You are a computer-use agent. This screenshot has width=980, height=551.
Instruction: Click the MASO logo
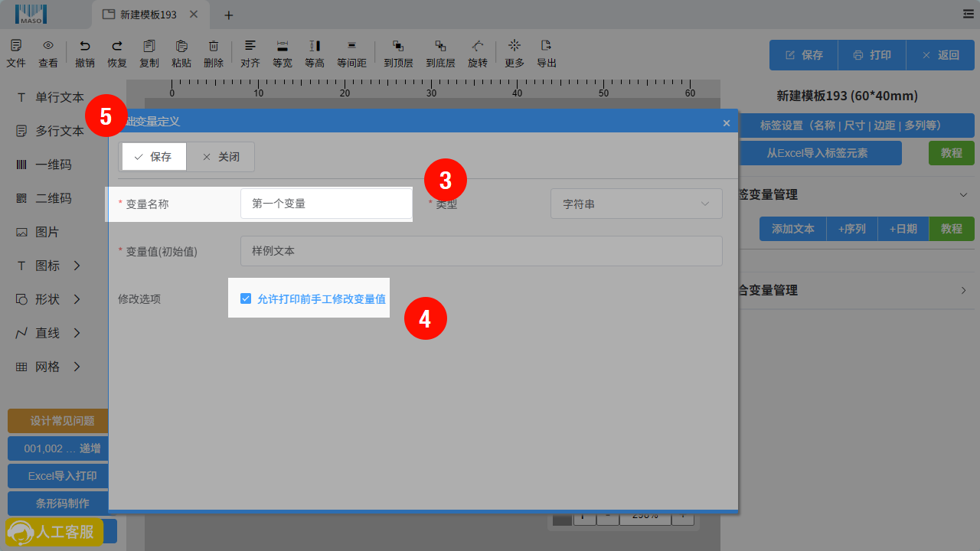(31, 14)
